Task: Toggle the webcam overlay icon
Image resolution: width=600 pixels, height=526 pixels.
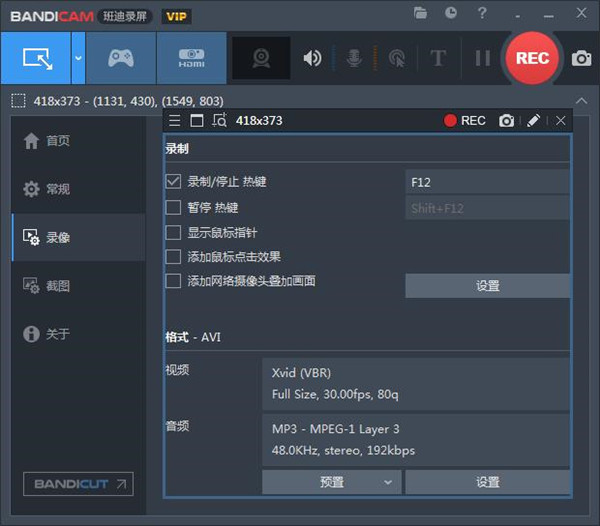Action: pos(261,58)
